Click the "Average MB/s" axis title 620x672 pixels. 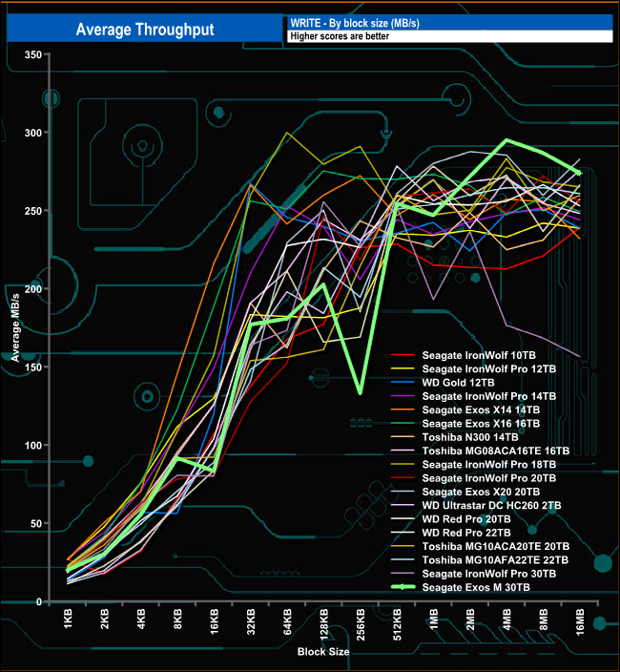pyautogui.click(x=15, y=327)
